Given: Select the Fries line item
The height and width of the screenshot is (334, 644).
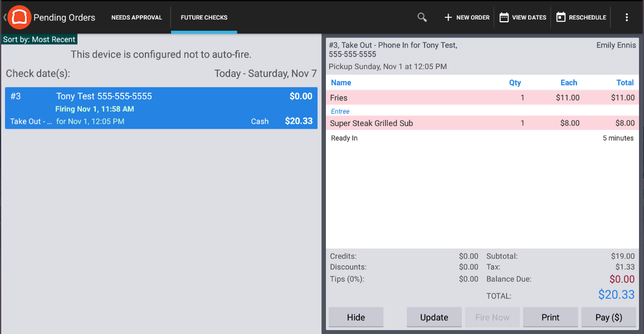Looking at the screenshot, I should tap(418, 97).
